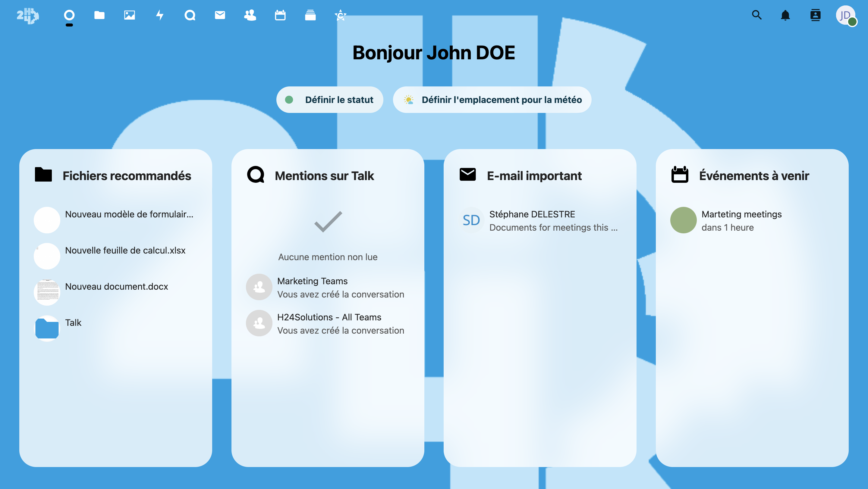Viewport: 868px width, 489px height.
Task: Open the star-shaped app icon in header
Action: tap(340, 15)
